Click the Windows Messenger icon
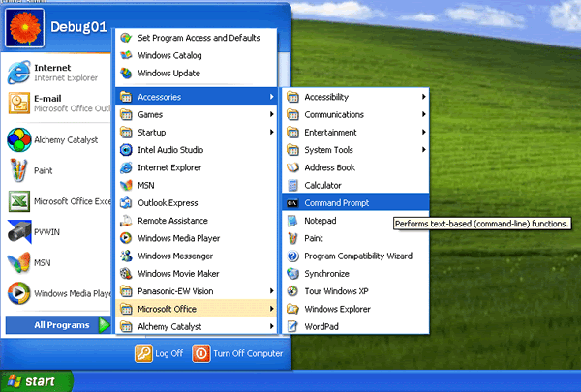Screen dimensions: 581x392 point(126,256)
